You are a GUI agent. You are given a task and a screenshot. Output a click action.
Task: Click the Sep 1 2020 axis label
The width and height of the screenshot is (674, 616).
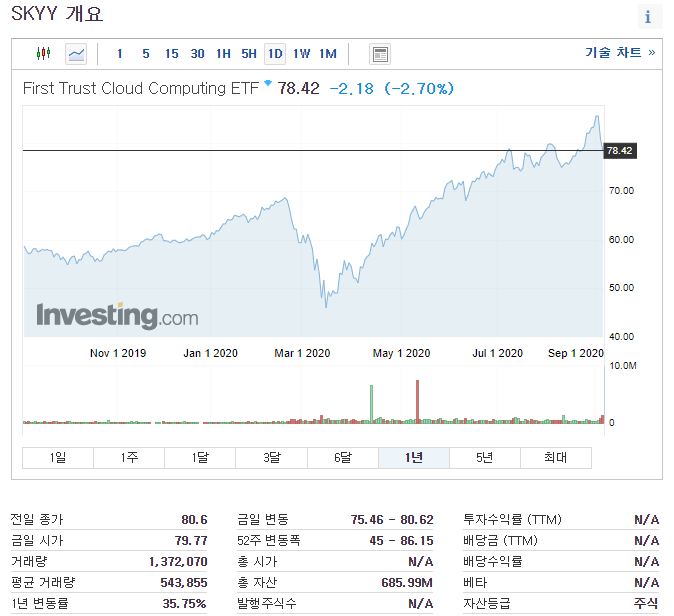pos(576,353)
